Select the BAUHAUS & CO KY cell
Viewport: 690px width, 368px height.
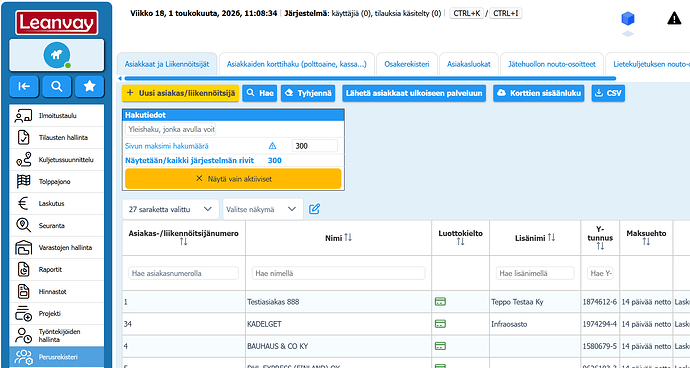[x=338, y=346]
